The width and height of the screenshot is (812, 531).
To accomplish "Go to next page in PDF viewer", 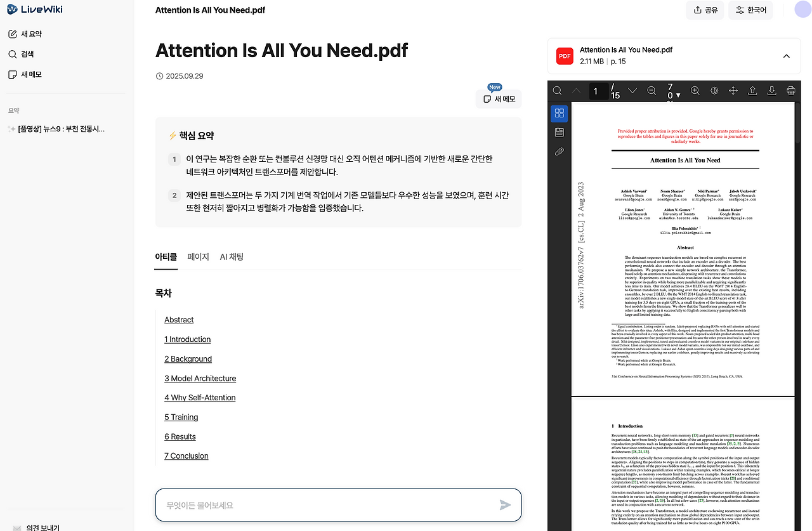I will (x=632, y=91).
